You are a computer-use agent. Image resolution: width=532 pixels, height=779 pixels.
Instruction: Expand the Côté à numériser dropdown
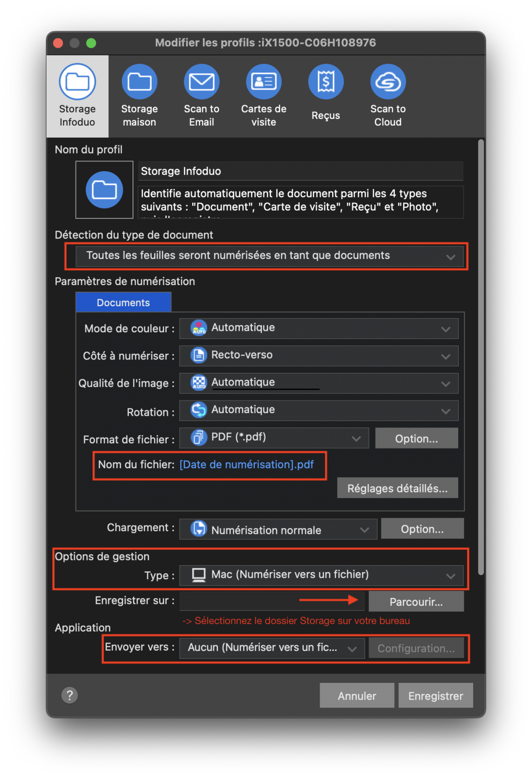click(319, 356)
